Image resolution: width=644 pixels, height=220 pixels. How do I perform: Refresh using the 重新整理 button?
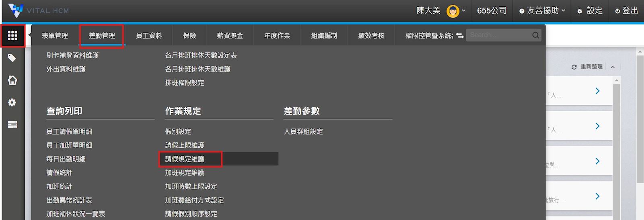coord(587,67)
